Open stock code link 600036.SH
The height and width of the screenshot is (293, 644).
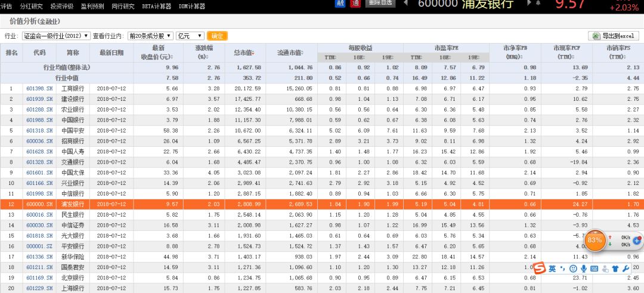[x=39, y=141]
